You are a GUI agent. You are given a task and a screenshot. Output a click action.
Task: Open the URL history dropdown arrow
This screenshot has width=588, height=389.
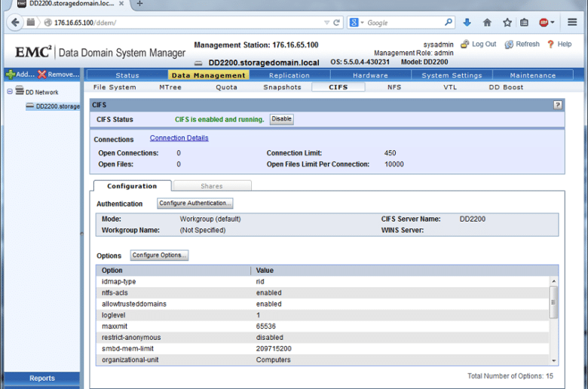click(x=326, y=23)
